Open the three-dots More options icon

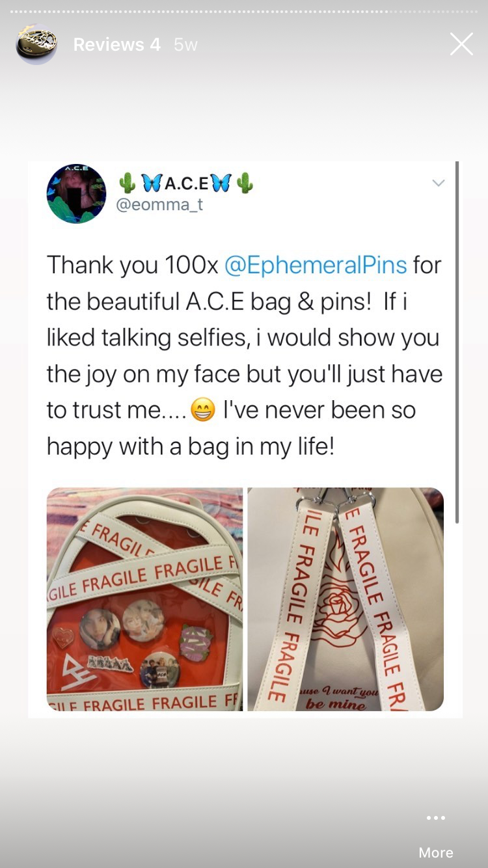(436, 818)
